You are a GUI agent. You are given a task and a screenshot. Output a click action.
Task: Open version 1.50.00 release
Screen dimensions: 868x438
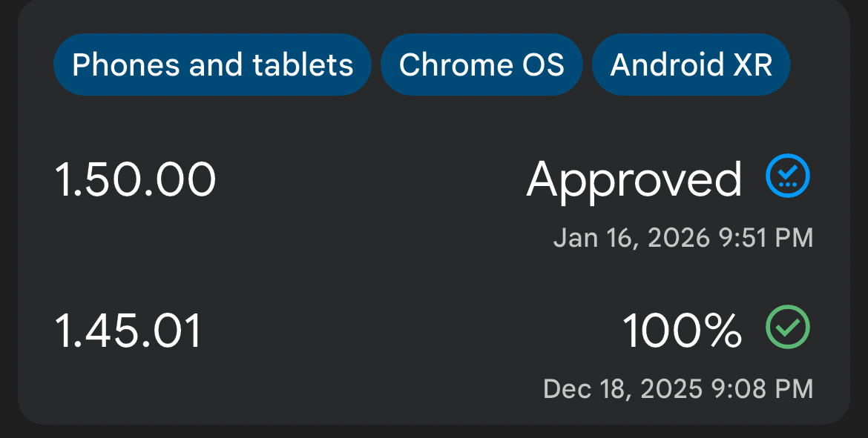pyautogui.click(x=136, y=180)
